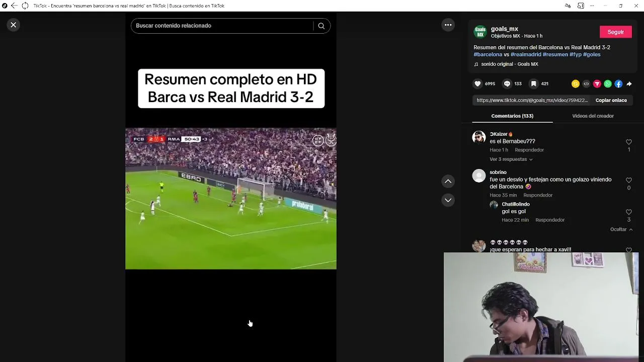Share the video to WhatsApp
The width and height of the screenshot is (644, 362).
pyautogui.click(x=608, y=84)
